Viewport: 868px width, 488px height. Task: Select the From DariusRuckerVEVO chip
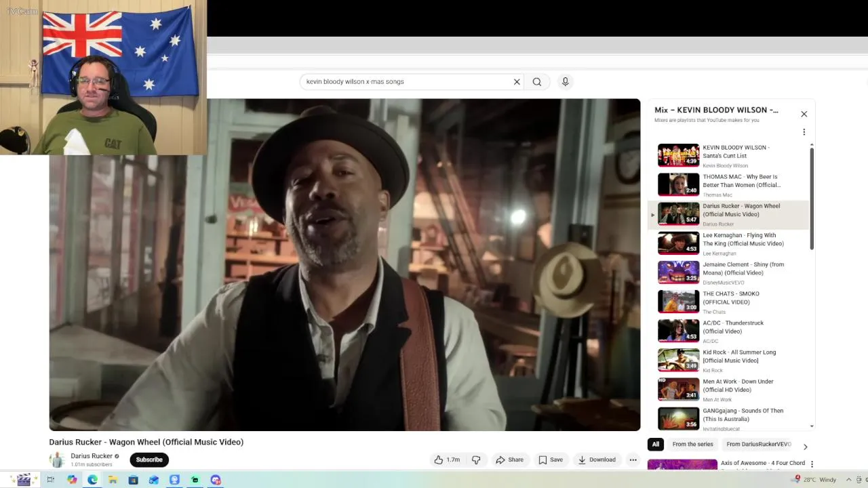[x=758, y=445]
